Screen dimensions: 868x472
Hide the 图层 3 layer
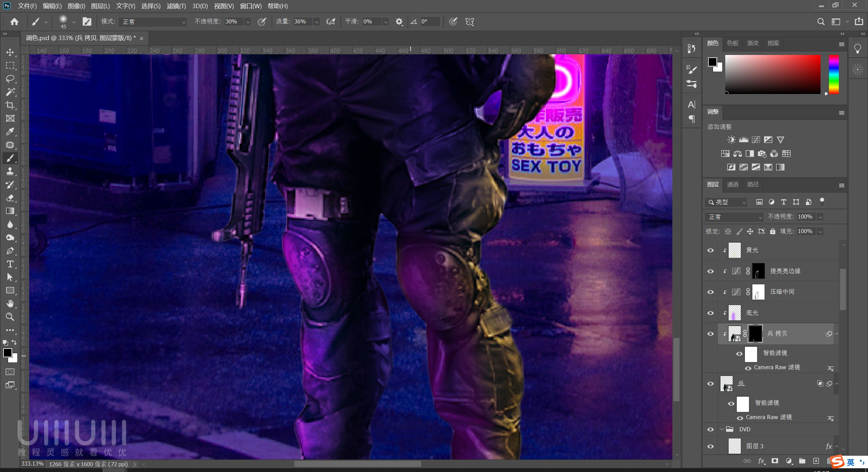tap(710, 447)
